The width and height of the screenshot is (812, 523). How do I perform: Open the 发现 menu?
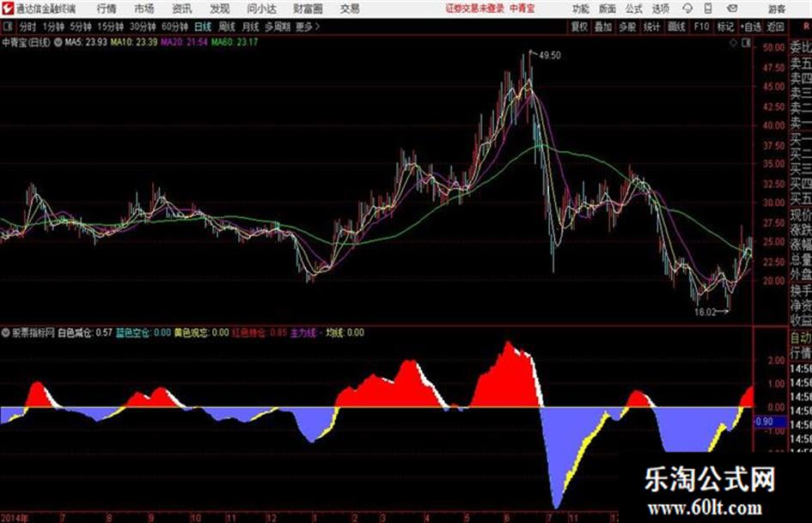pos(220,9)
